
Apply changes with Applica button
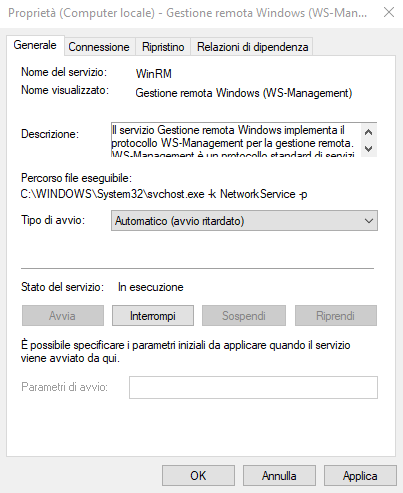click(x=360, y=476)
